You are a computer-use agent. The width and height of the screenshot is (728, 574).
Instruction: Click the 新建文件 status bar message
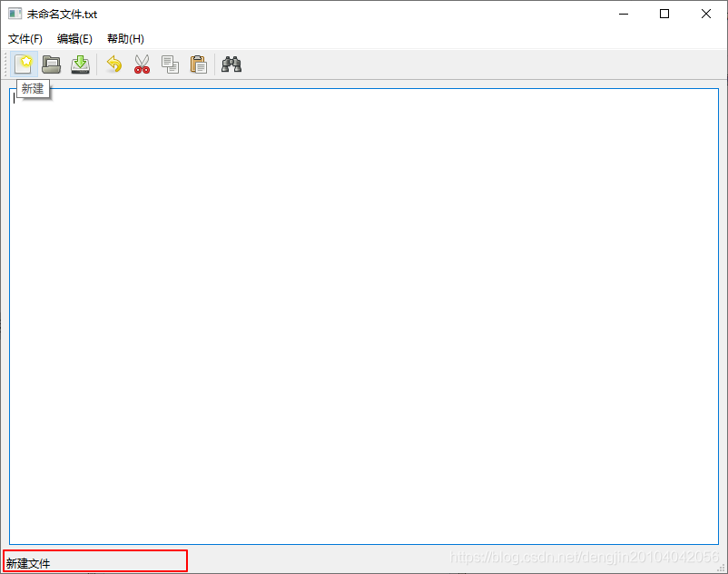click(28, 563)
